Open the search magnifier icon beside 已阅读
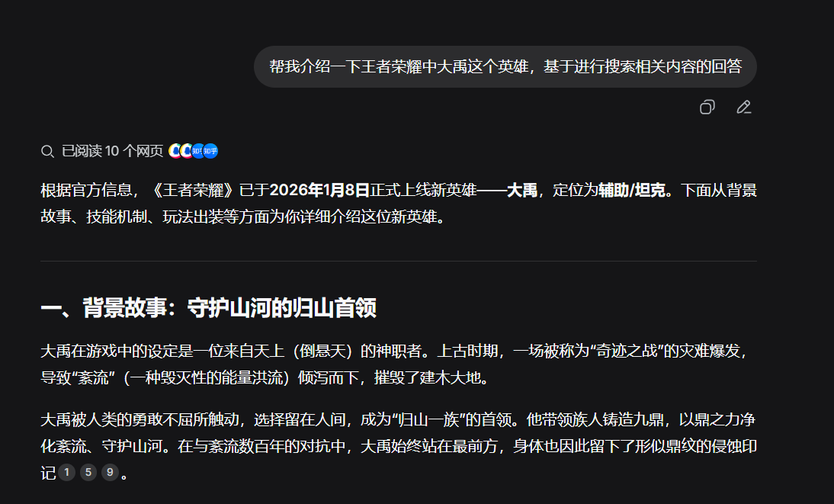The height and width of the screenshot is (504, 834). (47, 152)
